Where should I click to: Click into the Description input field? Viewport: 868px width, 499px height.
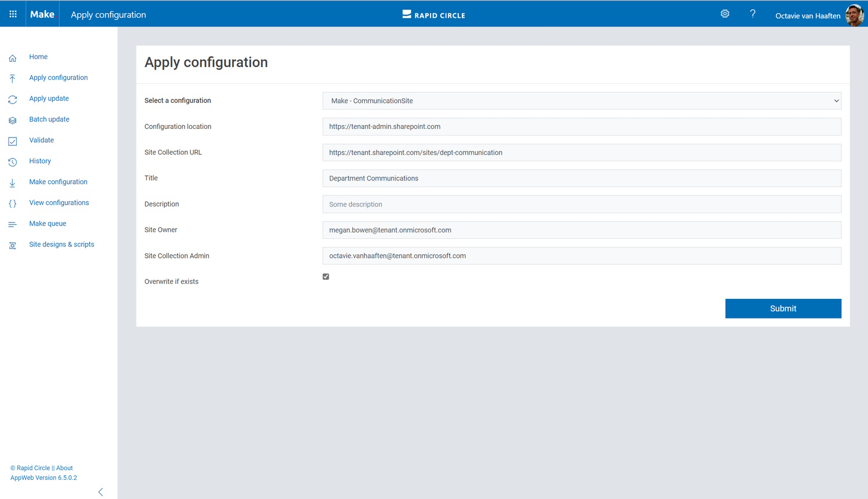coord(582,204)
